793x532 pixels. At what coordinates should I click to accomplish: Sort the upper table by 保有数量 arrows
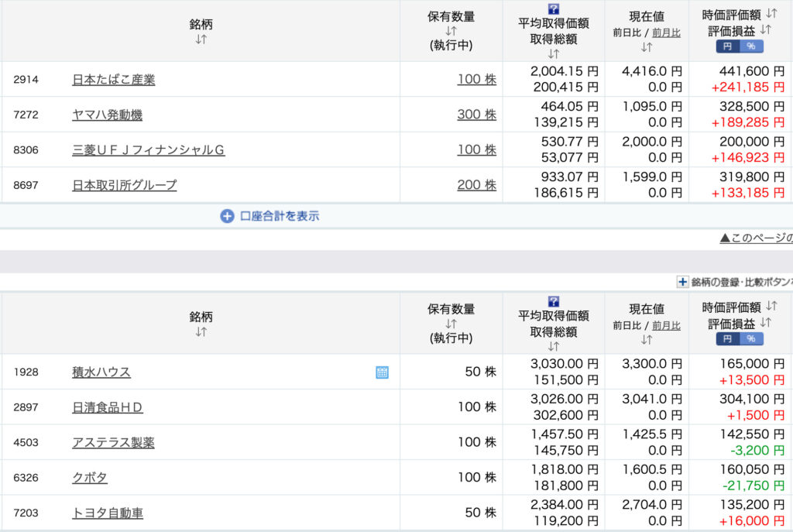(451, 31)
